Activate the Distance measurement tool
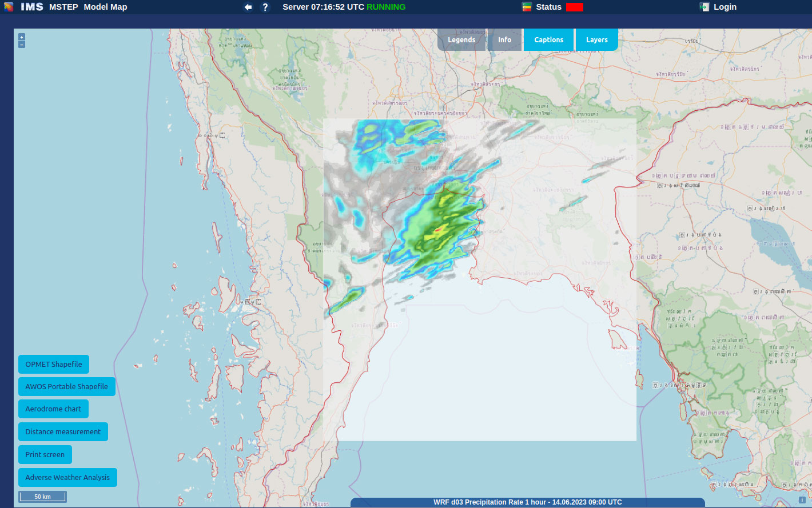812x508 pixels. pos(63,431)
